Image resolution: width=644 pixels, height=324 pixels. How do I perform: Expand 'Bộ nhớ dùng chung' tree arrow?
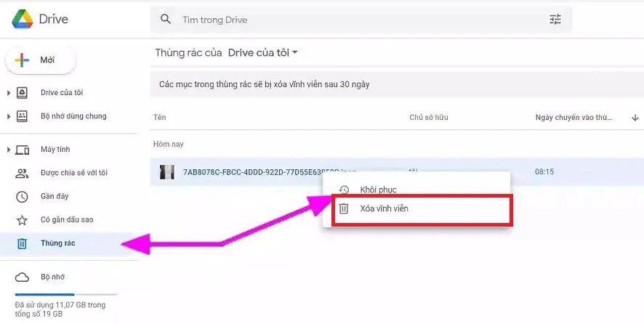(8, 117)
